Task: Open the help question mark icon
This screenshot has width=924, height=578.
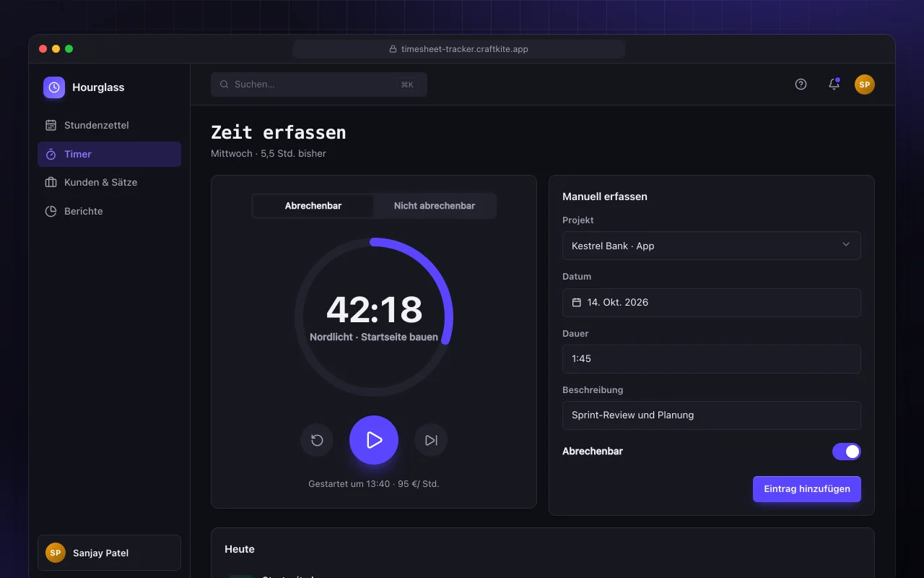Action: [801, 85]
